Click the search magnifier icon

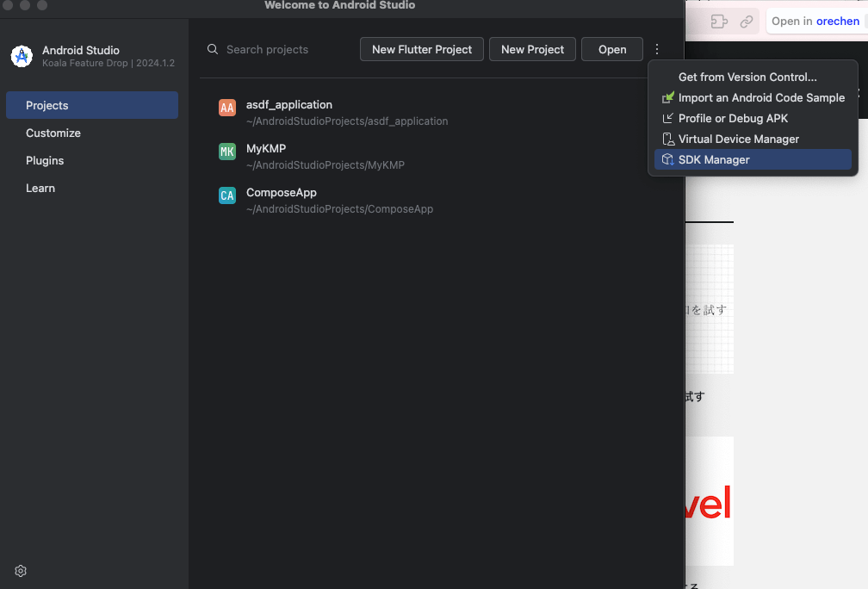(213, 49)
